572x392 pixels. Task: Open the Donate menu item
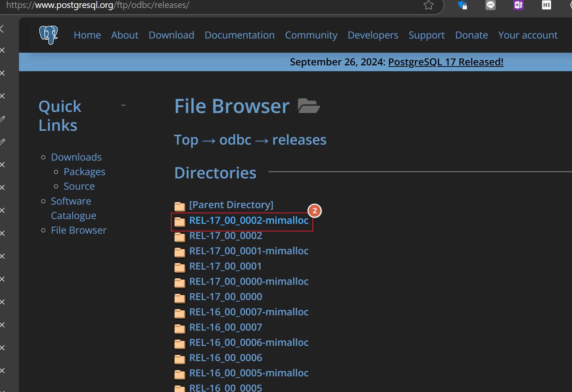[x=472, y=35]
